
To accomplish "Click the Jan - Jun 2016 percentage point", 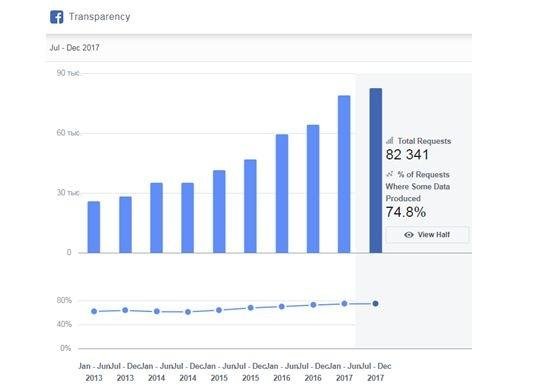I will click(x=282, y=306).
